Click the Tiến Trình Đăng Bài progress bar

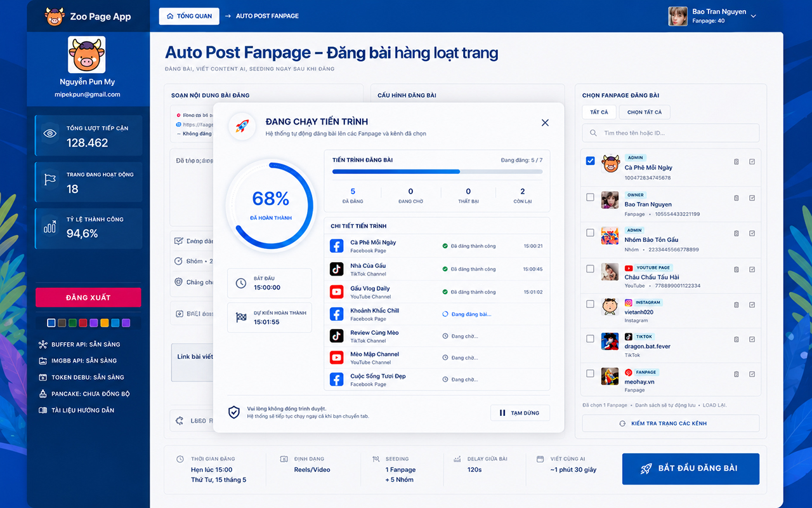[437, 171]
